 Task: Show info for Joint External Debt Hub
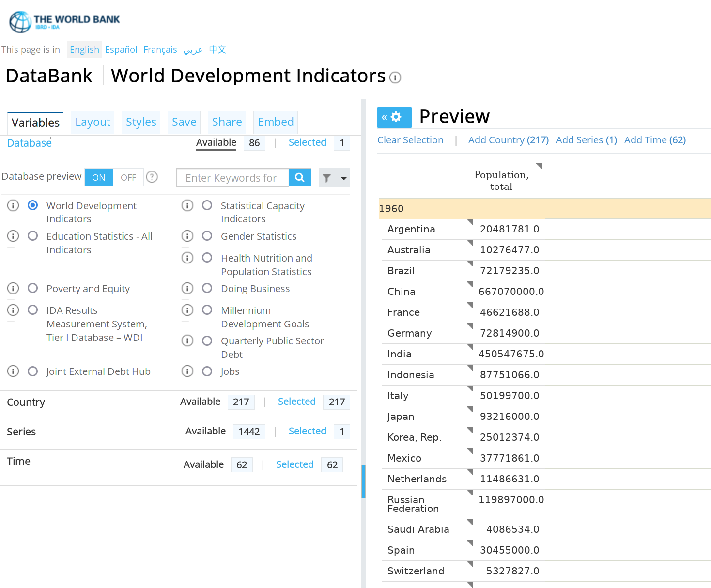click(x=13, y=371)
